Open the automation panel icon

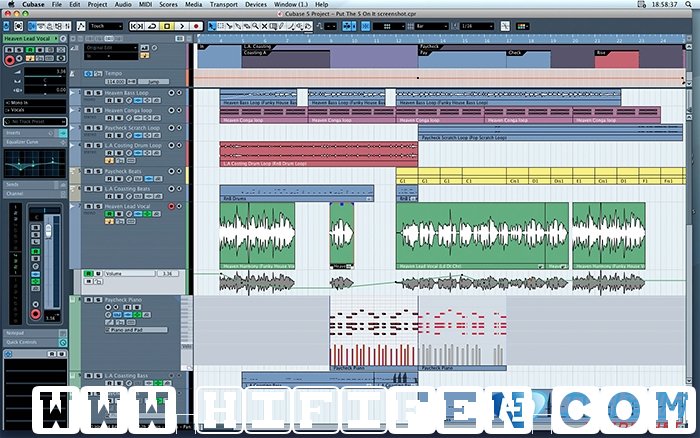click(x=81, y=26)
